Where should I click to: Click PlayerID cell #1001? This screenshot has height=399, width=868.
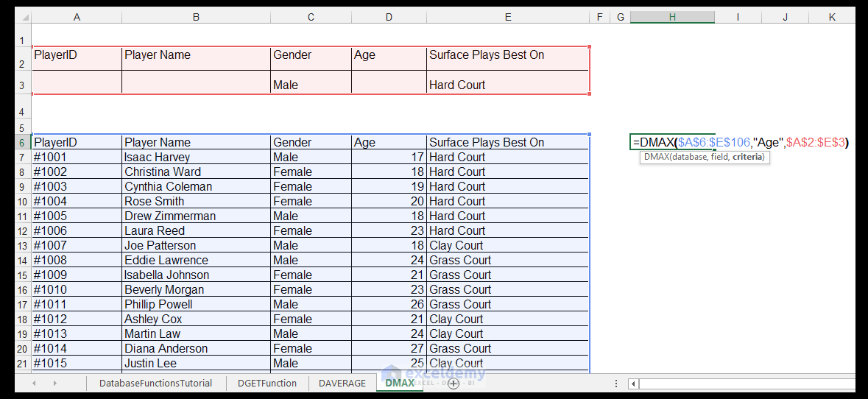pos(77,157)
